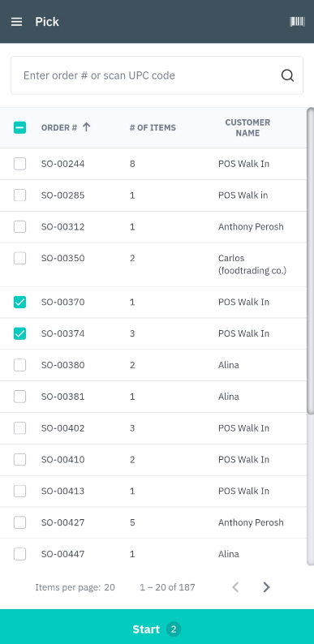The height and width of the screenshot is (644, 314).
Task: Check the box for SO-00244
Action: 19,164
